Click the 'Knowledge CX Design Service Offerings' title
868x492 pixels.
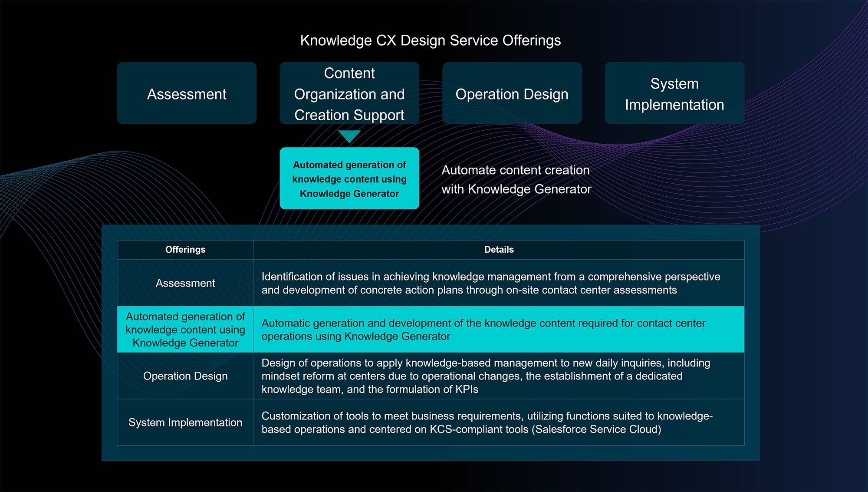430,40
